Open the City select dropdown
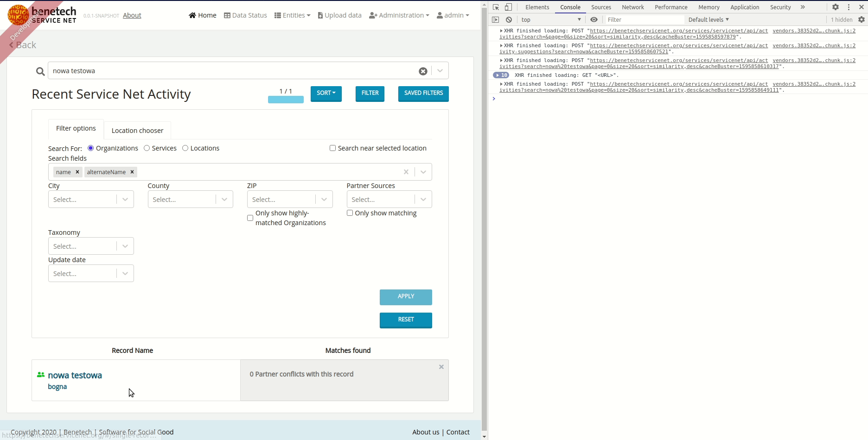 [91, 200]
